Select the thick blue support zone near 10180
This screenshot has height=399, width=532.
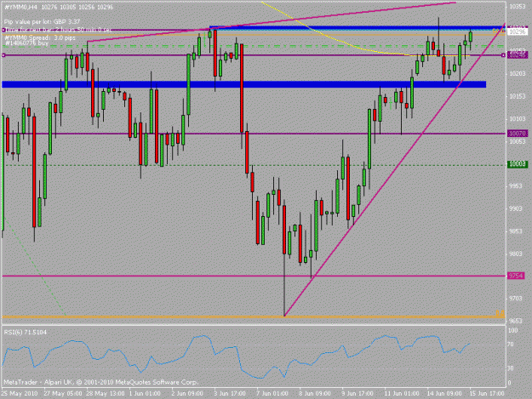244,84
